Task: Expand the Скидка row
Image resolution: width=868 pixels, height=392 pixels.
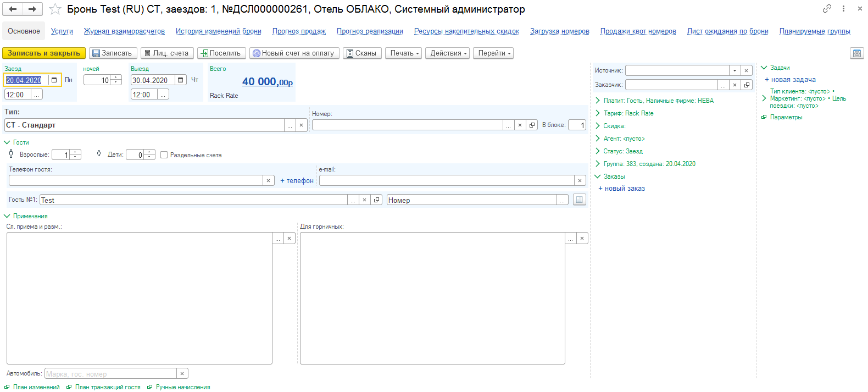Action: [x=598, y=126]
